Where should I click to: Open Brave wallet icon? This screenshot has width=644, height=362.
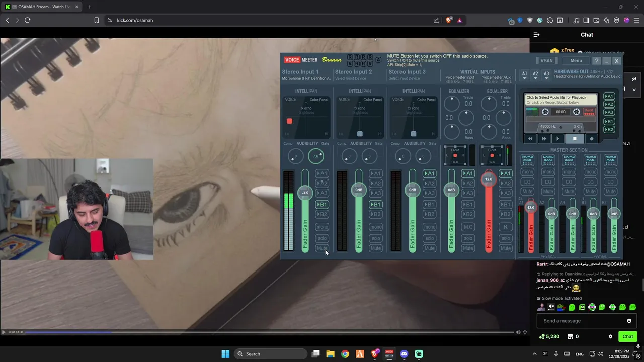[x=596, y=20]
